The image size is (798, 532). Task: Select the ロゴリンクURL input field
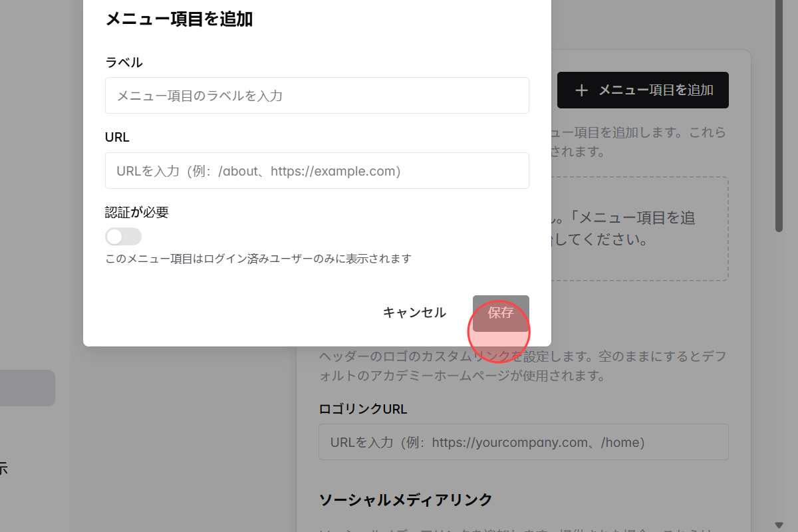click(x=523, y=442)
